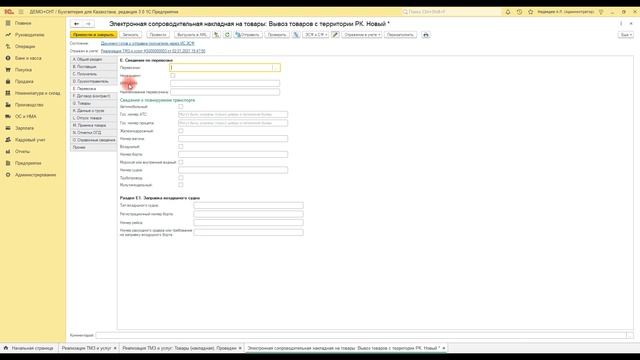Enable the Трубопровод checkbox

coord(181,178)
